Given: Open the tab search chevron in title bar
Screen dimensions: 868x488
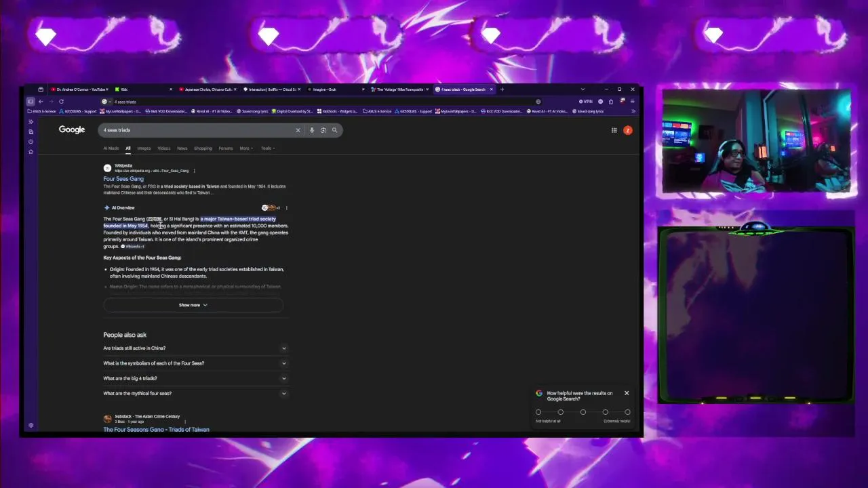Looking at the screenshot, I should [x=583, y=89].
